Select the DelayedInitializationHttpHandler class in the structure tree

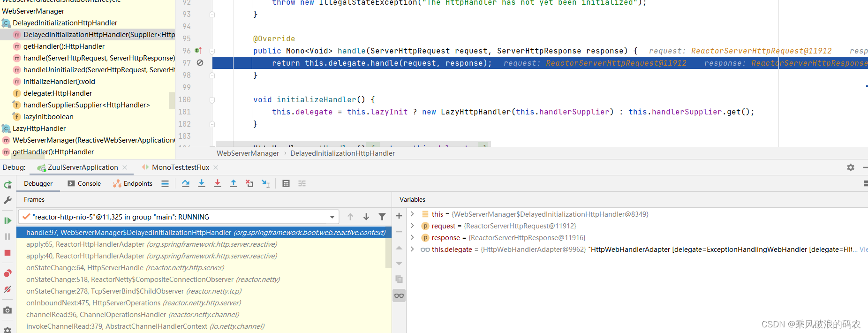tap(65, 23)
